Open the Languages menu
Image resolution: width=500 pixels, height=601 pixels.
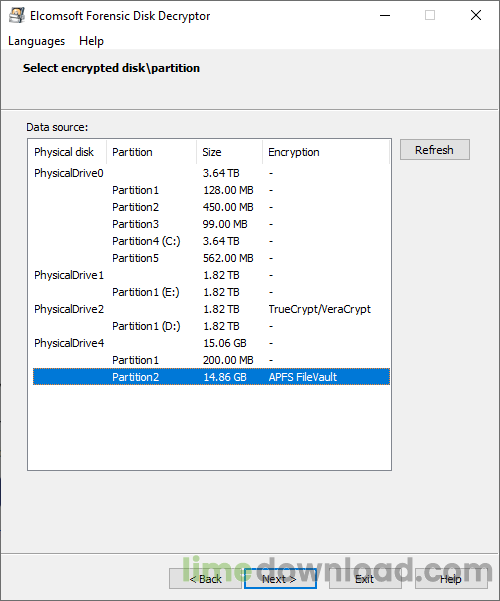coord(36,41)
